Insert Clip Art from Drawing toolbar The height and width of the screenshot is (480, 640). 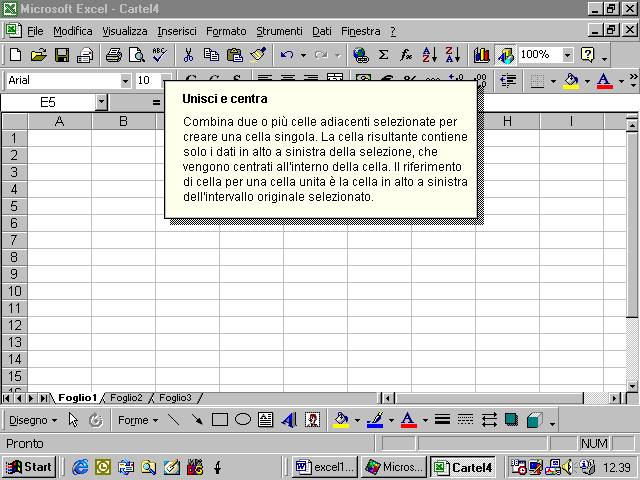312,420
